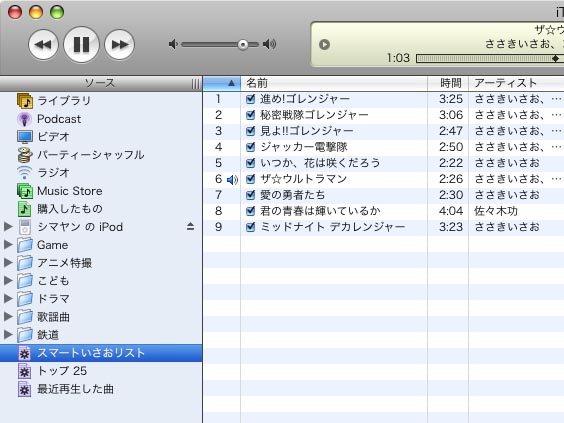Select artist 佐々木功 cell
This screenshot has height=423, width=564.
click(x=496, y=211)
